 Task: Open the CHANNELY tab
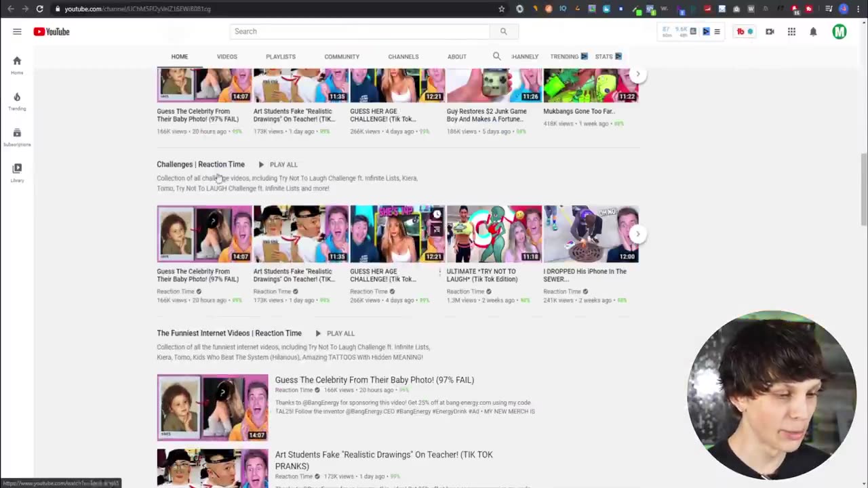pos(525,57)
